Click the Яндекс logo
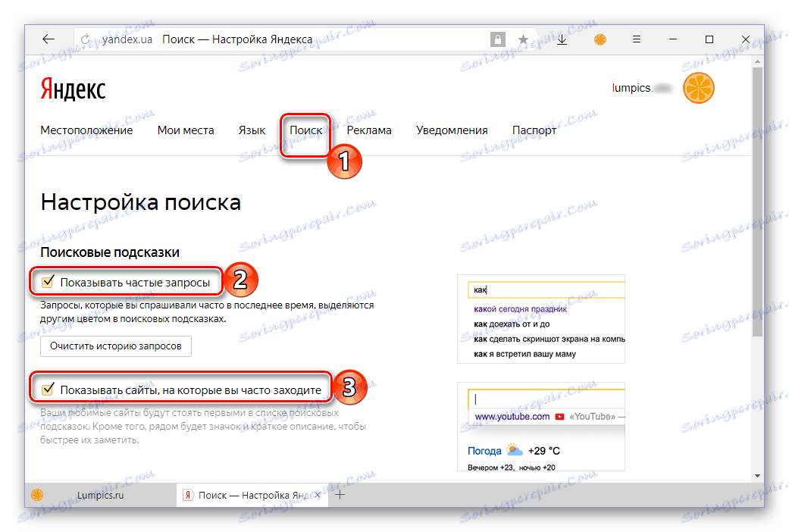 [73, 89]
